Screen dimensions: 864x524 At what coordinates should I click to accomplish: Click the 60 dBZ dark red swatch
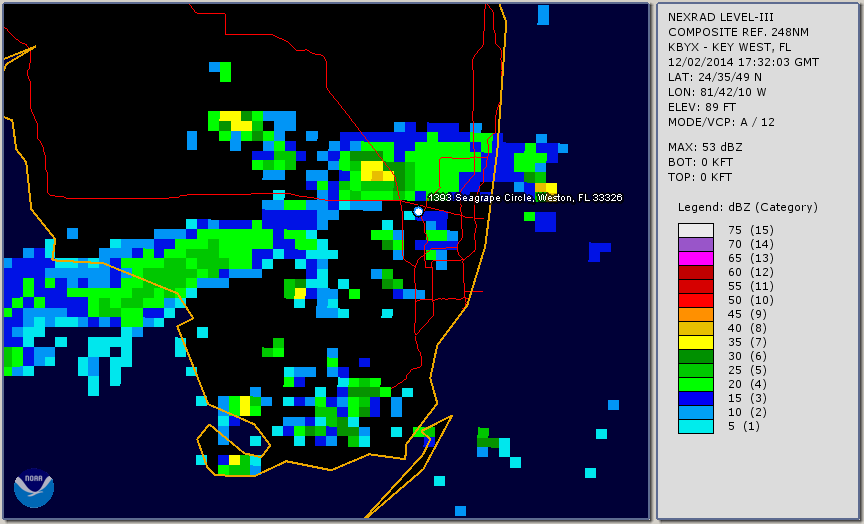click(x=695, y=272)
